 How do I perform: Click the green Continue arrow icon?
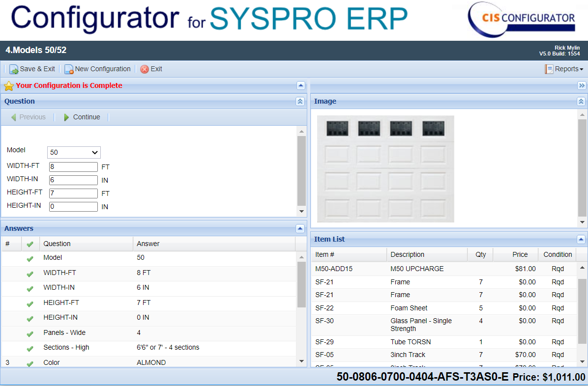(66, 117)
